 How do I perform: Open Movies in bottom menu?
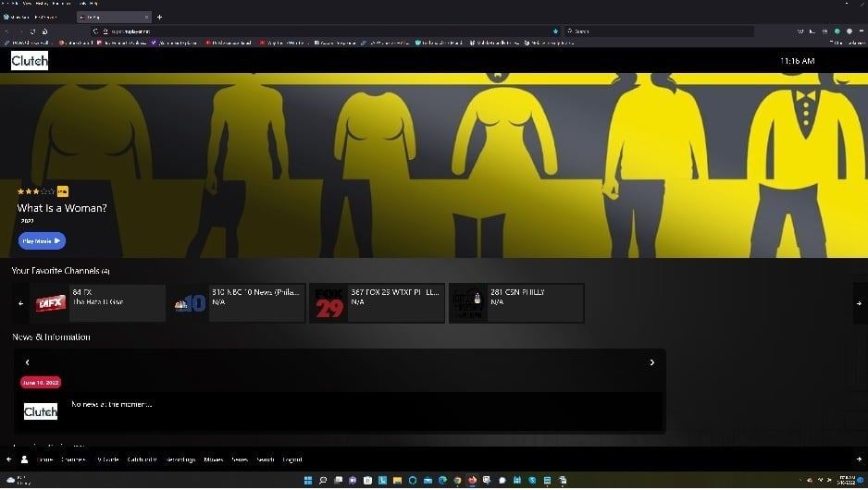click(213, 459)
